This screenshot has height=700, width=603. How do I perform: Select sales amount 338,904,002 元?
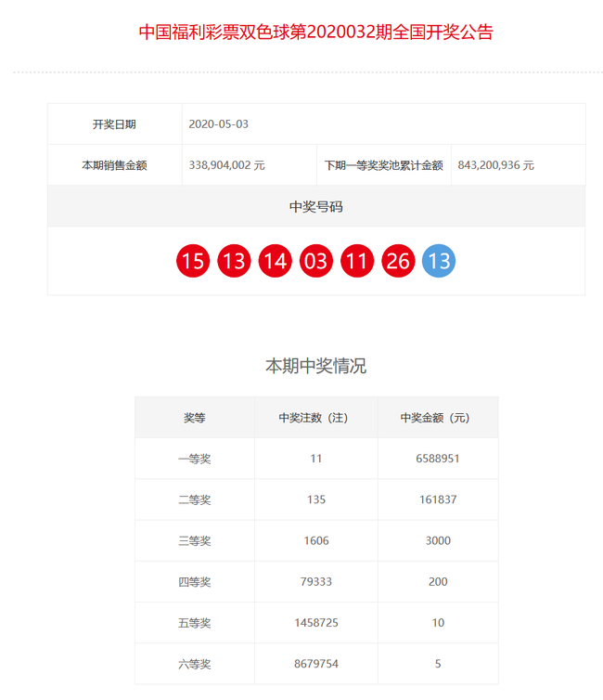point(227,165)
